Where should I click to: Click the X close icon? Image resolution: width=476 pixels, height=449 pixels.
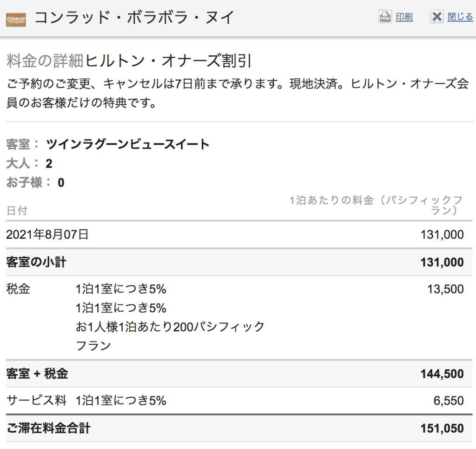[437, 17]
